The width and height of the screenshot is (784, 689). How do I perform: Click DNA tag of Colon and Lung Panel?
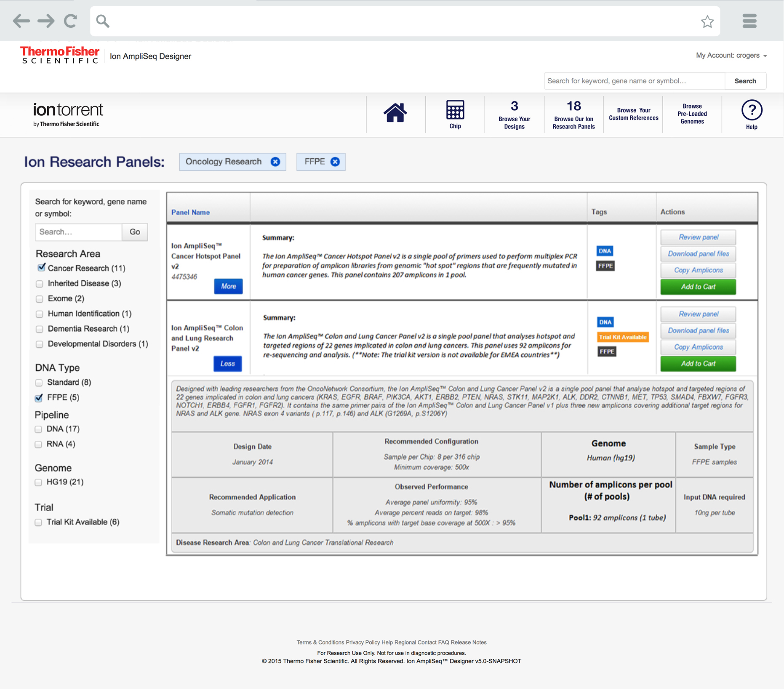[x=605, y=322]
